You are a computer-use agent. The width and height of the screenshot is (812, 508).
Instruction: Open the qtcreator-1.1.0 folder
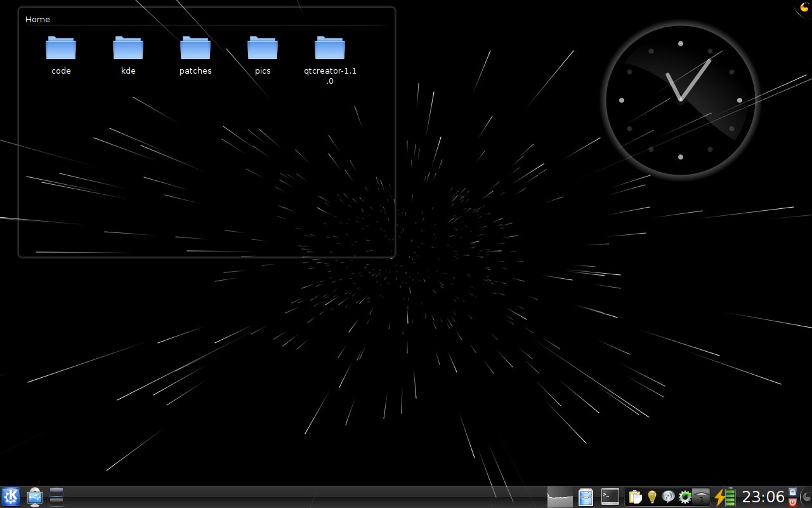click(330, 48)
